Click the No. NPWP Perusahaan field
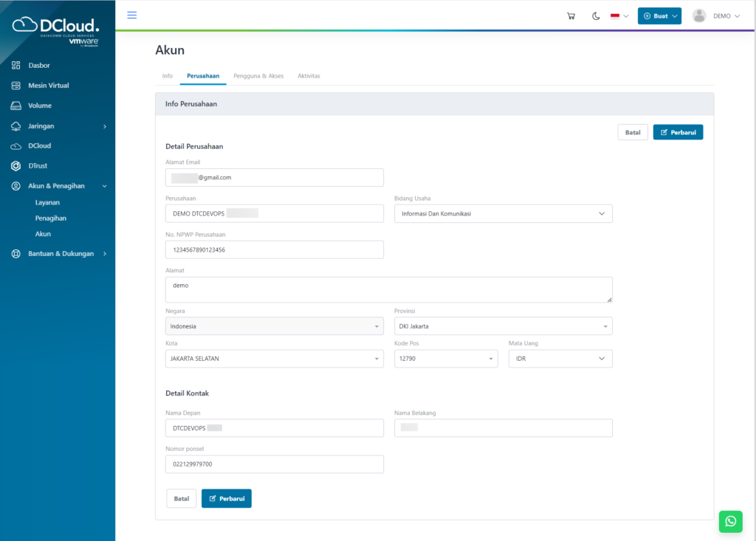 pyautogui.click(x=275, y=249)
